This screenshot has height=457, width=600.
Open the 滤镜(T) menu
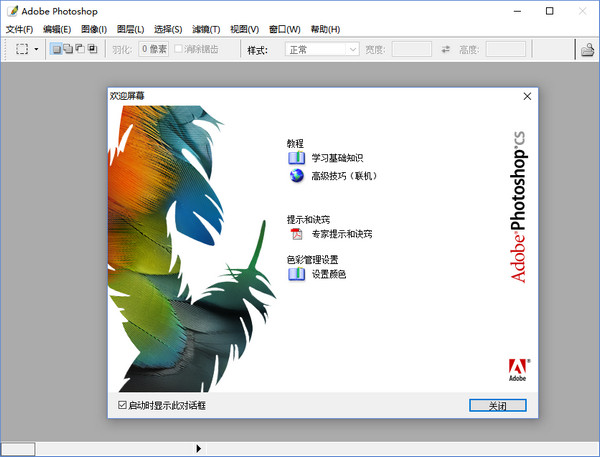coord(207,29)
